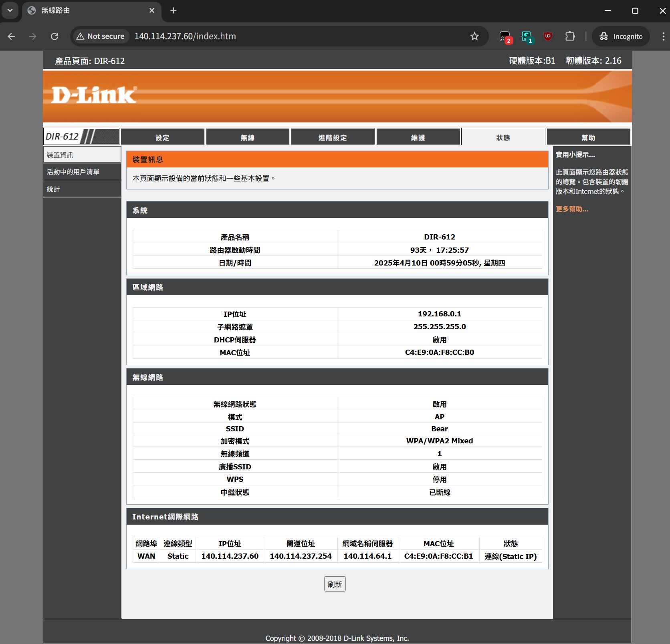Click the SSID value Bear
The height and width of the screenshot is (644, 670).
coord(439,429)
